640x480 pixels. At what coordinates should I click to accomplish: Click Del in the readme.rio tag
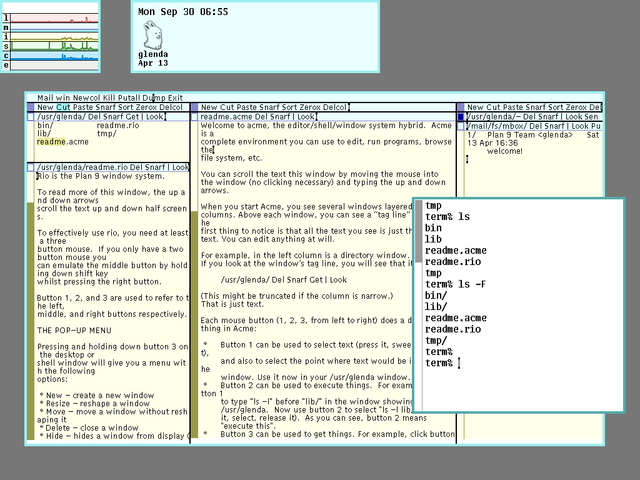tap(136, 167)
